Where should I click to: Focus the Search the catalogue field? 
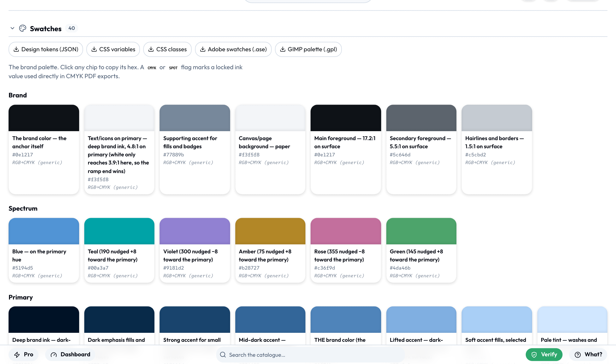(310, 355)
